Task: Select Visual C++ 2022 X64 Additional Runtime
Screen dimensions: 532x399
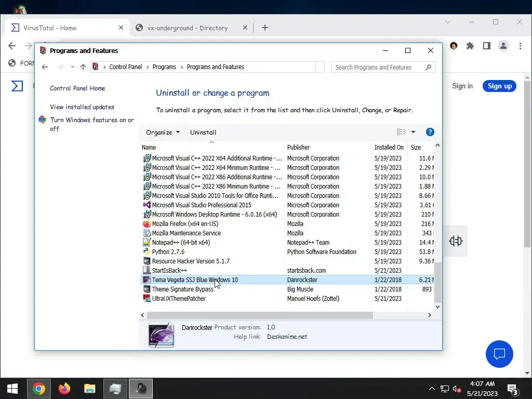Action: click(x=287, y=158)
